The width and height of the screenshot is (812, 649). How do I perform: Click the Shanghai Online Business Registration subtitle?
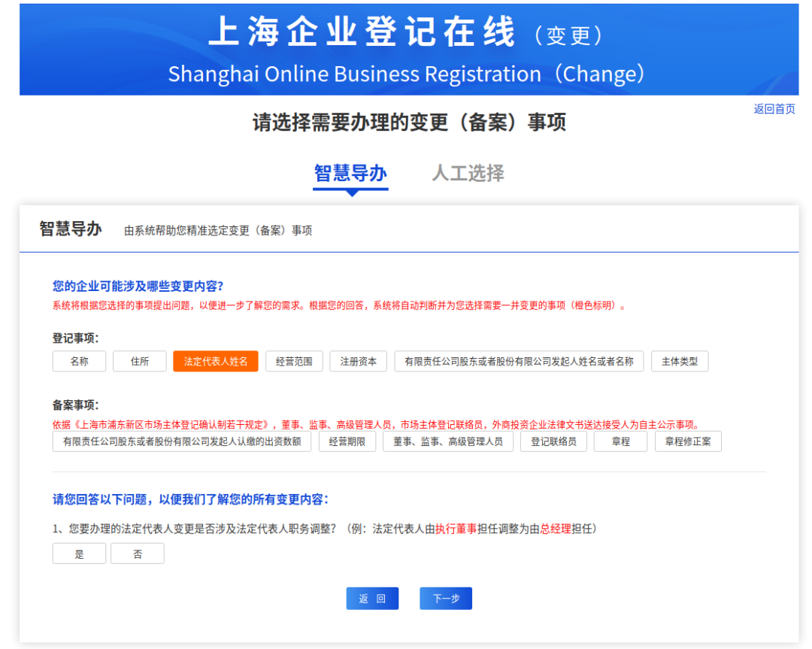407,74
